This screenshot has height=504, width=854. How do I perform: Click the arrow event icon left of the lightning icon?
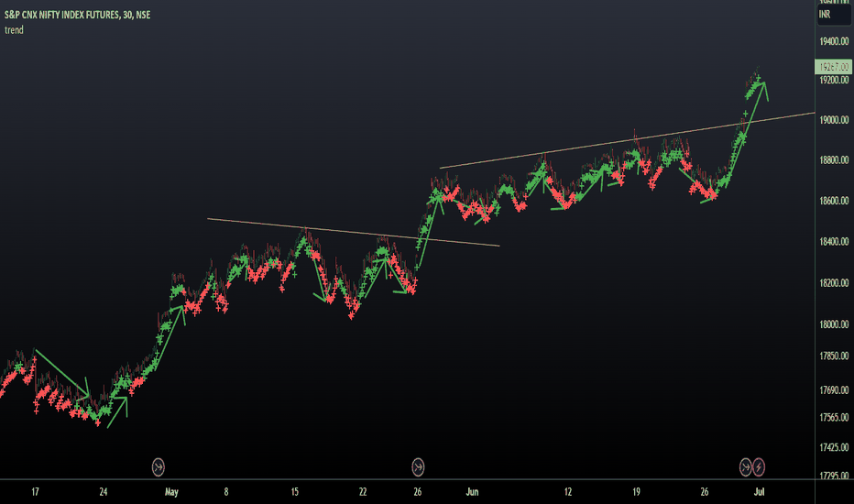pos(746,467)
